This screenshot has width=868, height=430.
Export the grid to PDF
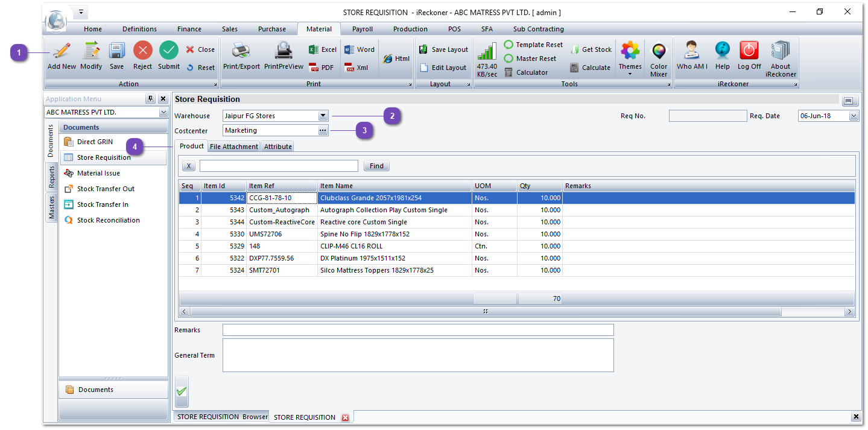click(323, 67)
